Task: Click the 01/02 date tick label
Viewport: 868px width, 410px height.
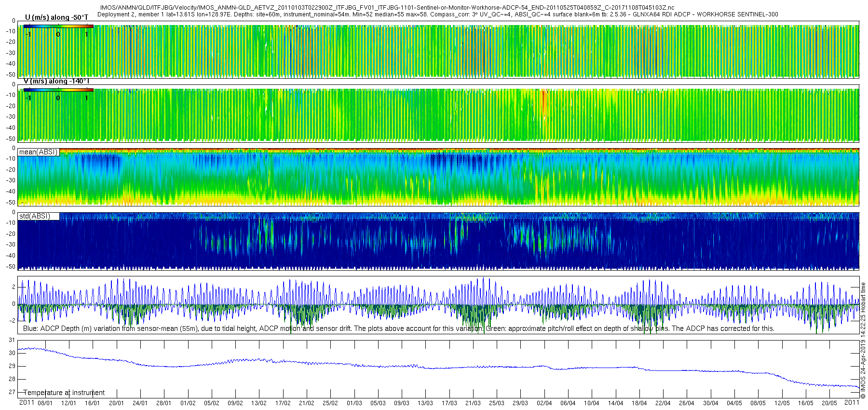Action: pos(188,403)
